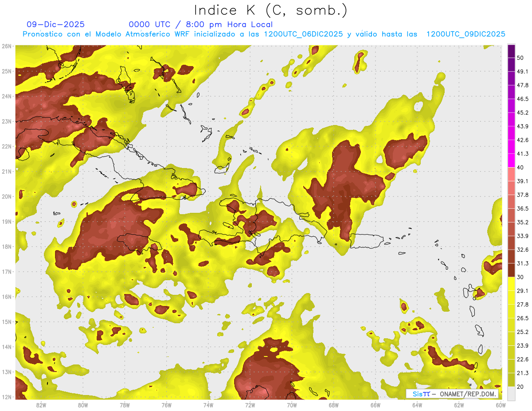Click the '46.5' color bar label

(523, 99)
